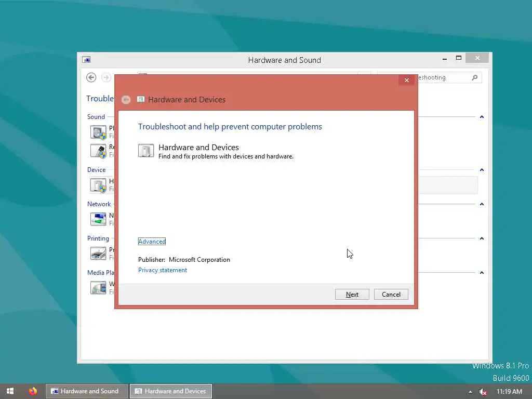Click the Publisher Microsoft Corporation text
The image size is (532, 399).
pos(184,260)
